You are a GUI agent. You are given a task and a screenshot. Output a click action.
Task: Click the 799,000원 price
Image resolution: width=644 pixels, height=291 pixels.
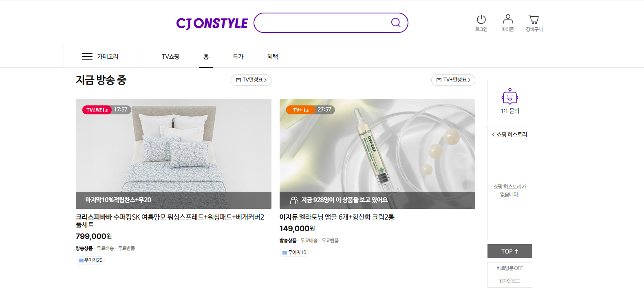point(94,236)
